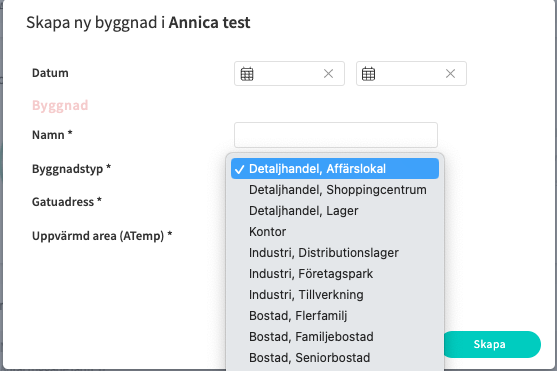
Task: Click inside the first date input
Action: 289,74
